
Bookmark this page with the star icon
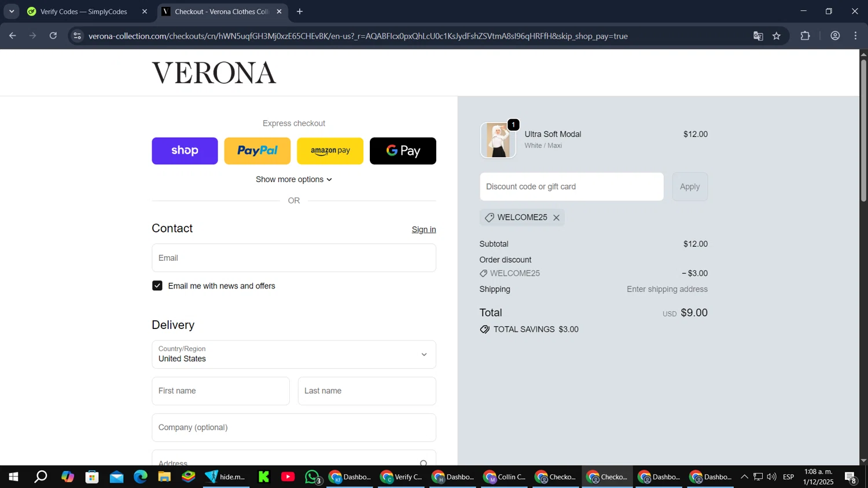click(777, 36)
